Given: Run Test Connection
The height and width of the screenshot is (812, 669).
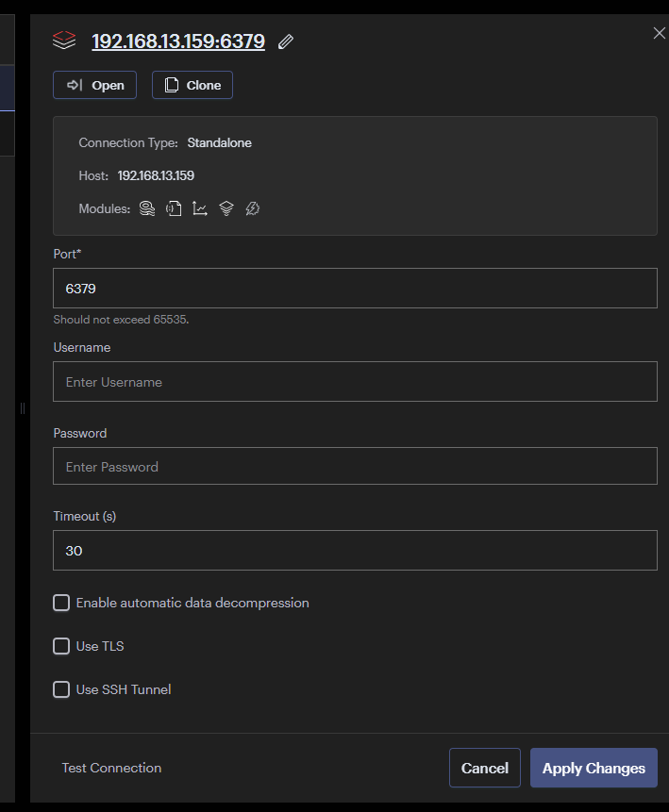Looking at the screenshot, I should coord(111,768).
